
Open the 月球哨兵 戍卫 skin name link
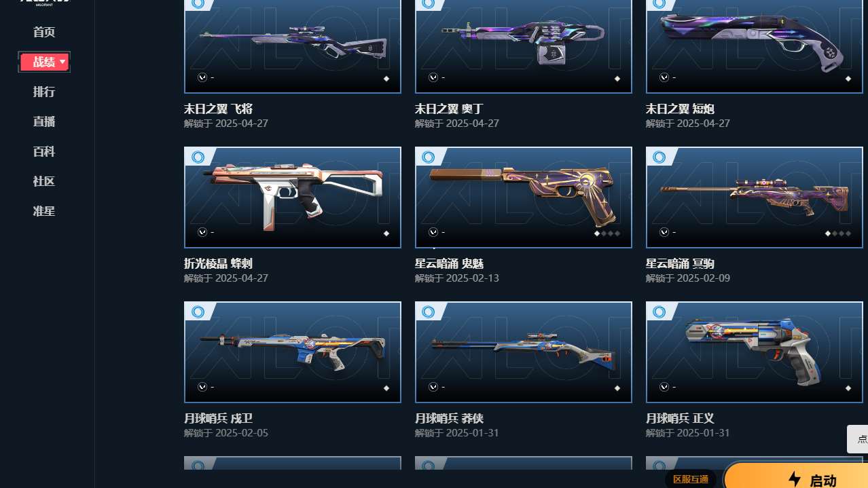218,418
